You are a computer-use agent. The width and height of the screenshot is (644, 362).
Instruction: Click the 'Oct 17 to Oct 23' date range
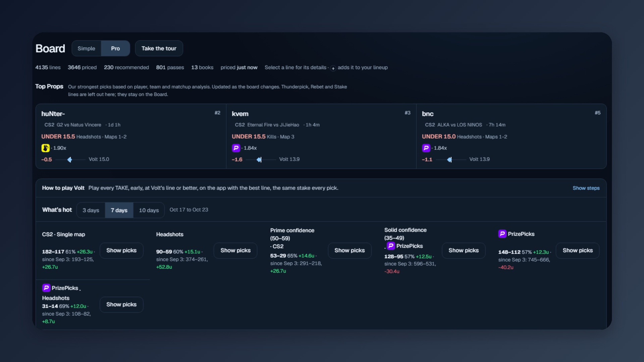(x=189, y=210)
